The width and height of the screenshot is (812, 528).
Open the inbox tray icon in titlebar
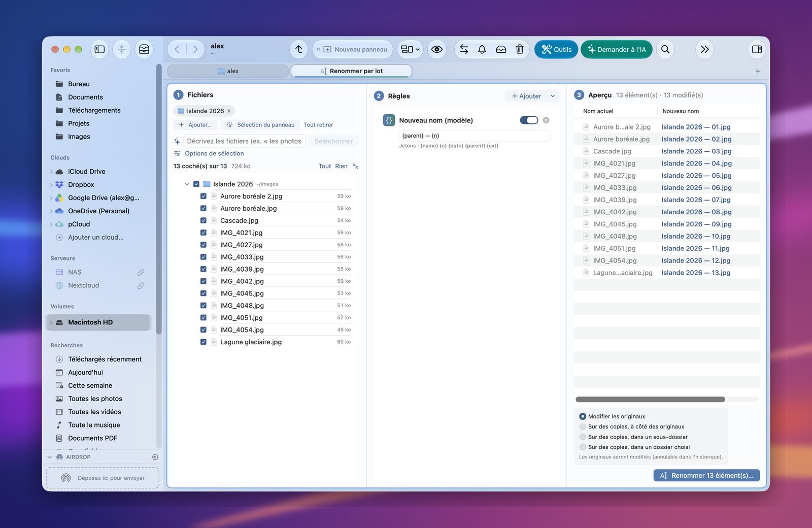tap(144, 49)
